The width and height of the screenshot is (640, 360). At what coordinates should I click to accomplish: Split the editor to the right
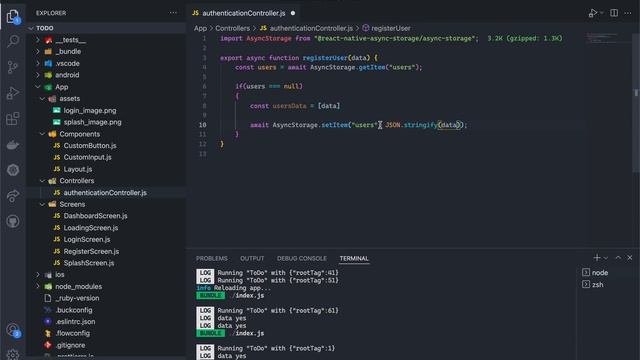614,13
